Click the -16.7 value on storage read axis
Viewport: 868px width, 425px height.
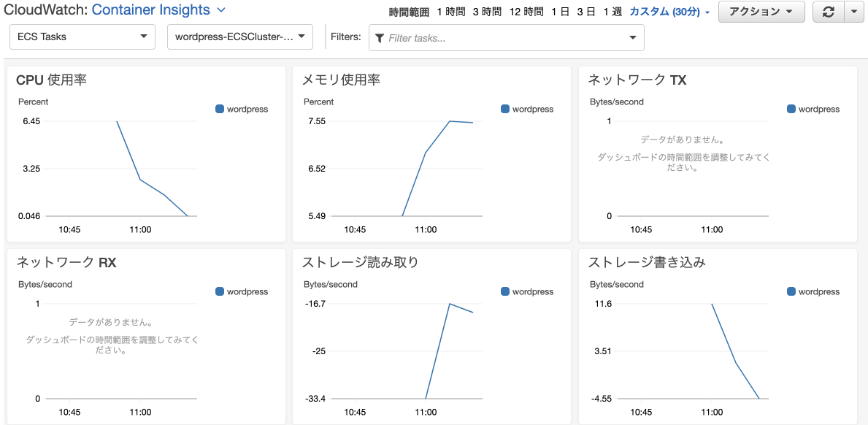315,303
